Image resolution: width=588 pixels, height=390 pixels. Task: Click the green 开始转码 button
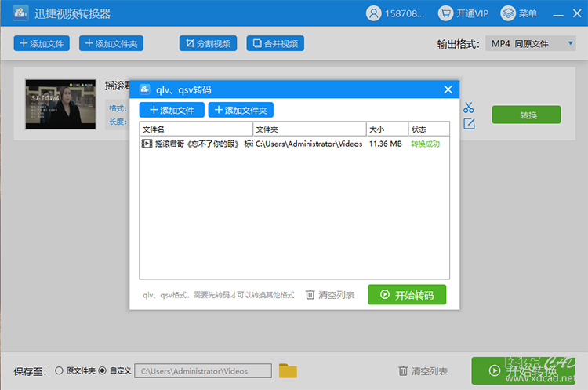(x=407, y=295)
